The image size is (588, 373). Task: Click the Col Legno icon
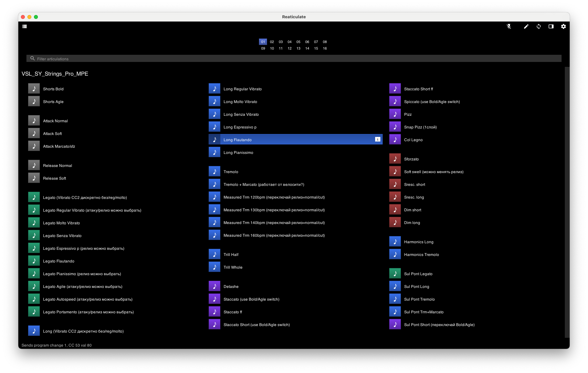395,140
